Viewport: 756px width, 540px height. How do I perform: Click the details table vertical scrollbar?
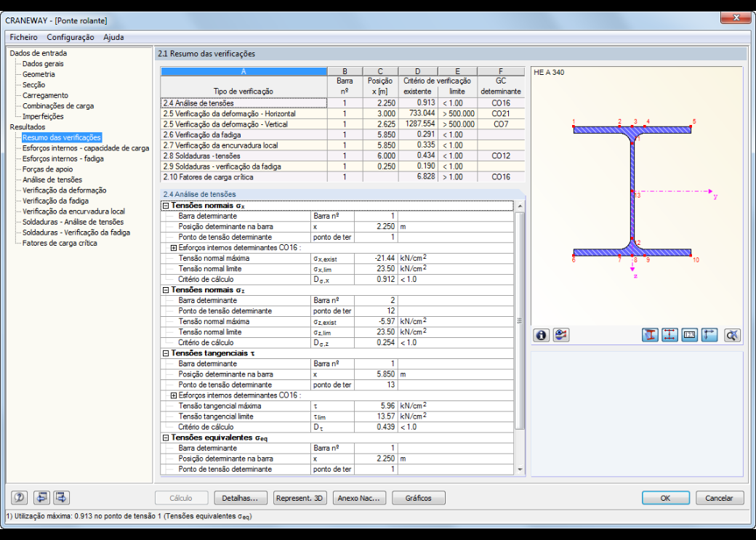[519, 337]
